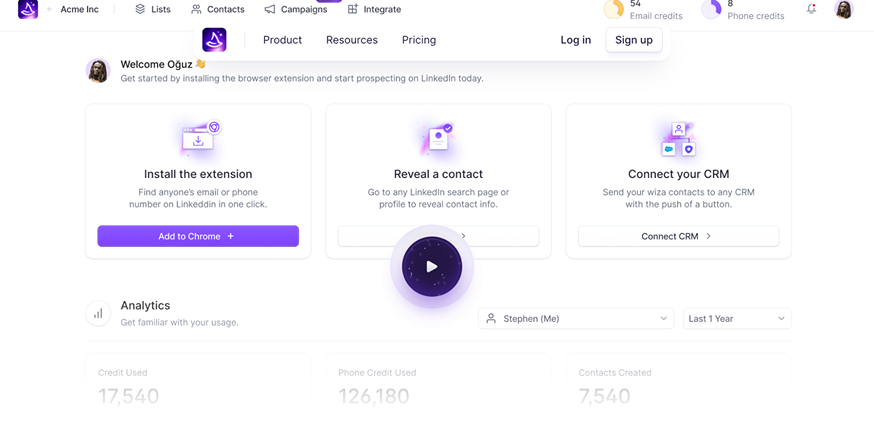Open the Lists menu item

point(153,10)
